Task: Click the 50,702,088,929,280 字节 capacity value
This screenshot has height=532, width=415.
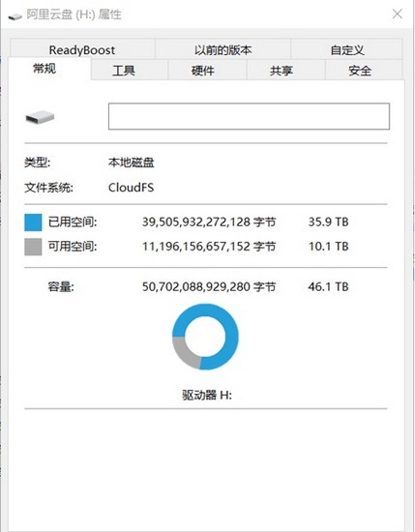Action: [x=209, y=286]
